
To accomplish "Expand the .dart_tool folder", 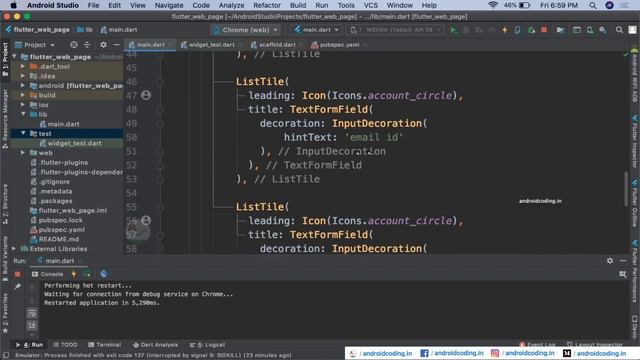I will tap(23, 66).
